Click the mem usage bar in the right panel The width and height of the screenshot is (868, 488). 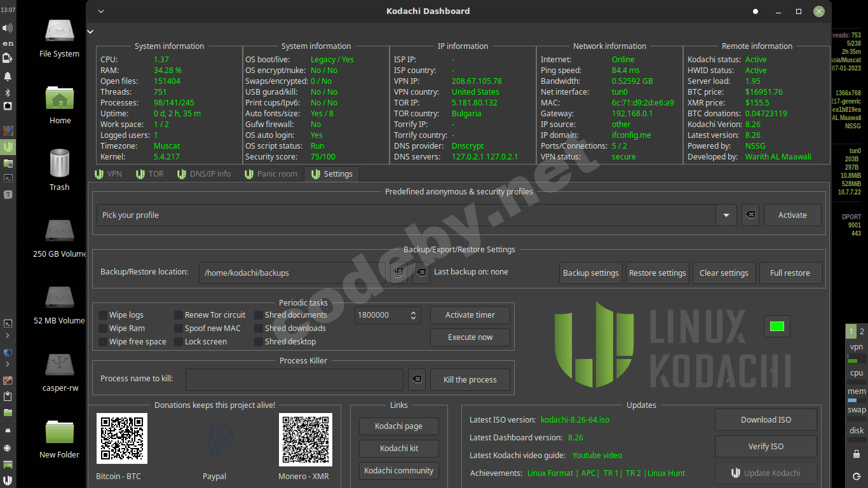click(857, 401)
